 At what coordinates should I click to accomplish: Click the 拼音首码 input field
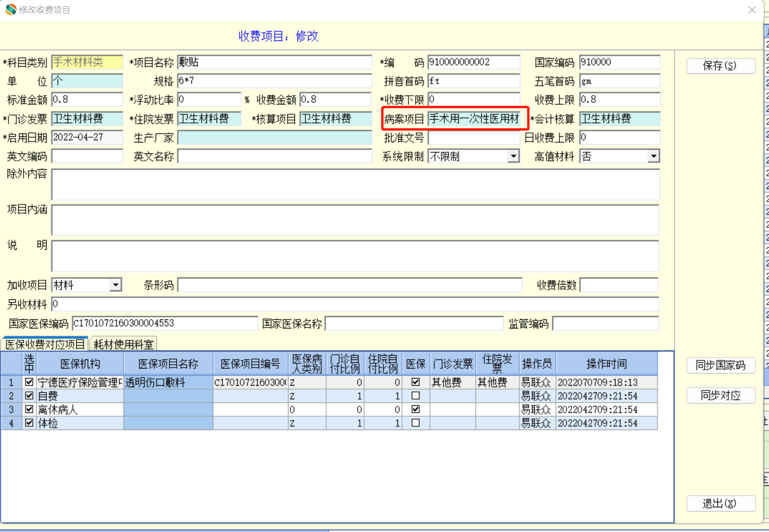click(474, 81)
